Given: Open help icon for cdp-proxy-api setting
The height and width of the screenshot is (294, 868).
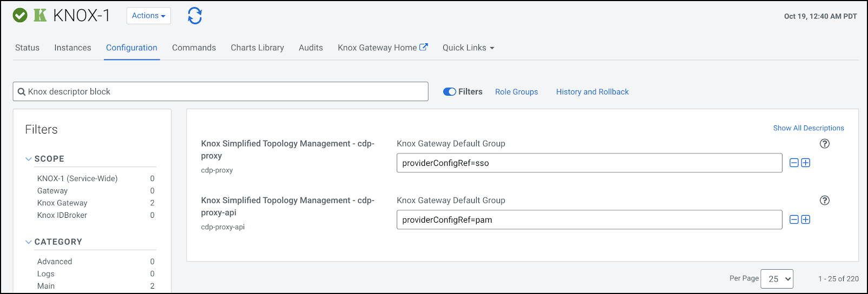Looking at the screenshot, I should [x=824, y=201].
